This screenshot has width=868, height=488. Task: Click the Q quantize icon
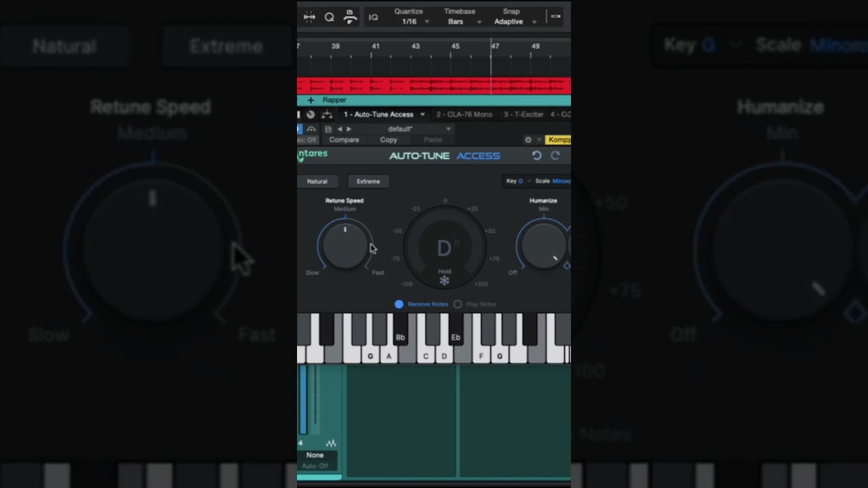330,17
